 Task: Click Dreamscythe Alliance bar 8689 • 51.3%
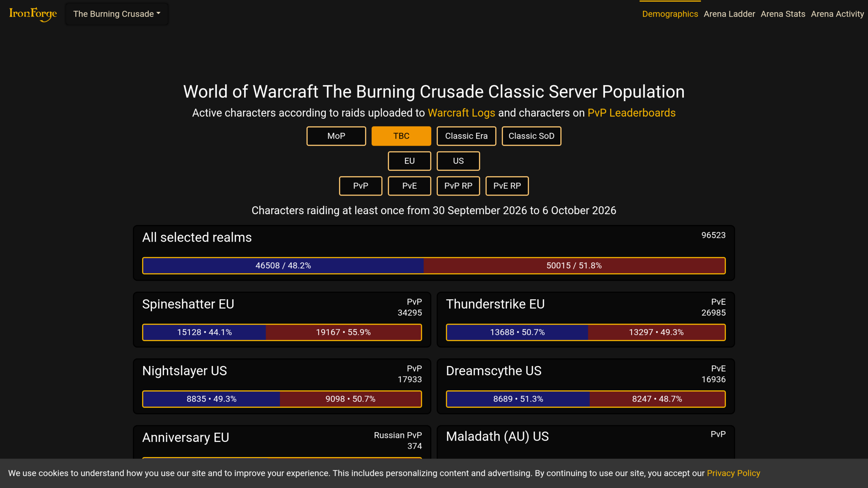tap(518, 399)
